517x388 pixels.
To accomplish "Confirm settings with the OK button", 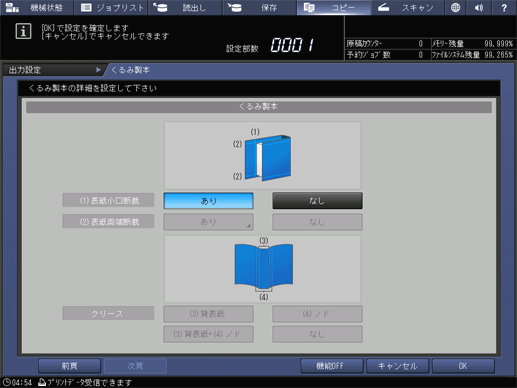I will [463, 366].
